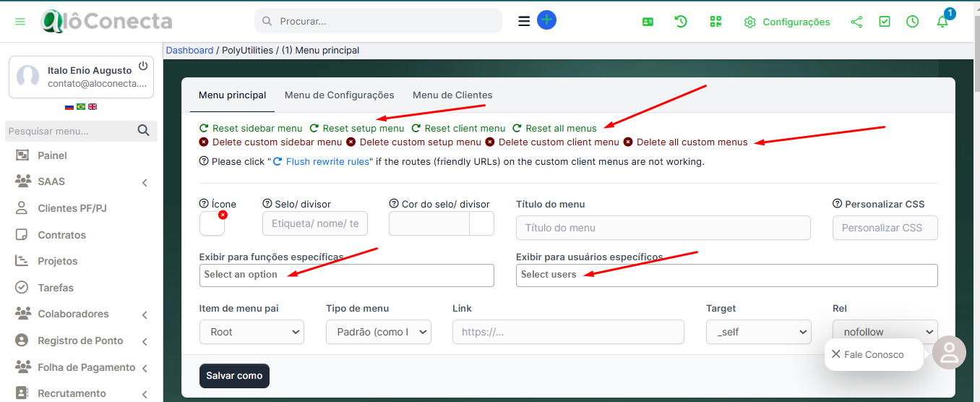The height and width of the screenshot is (402, 980).
Task: Open the Tipo de menu dropdown
Action: pos(379,332)
